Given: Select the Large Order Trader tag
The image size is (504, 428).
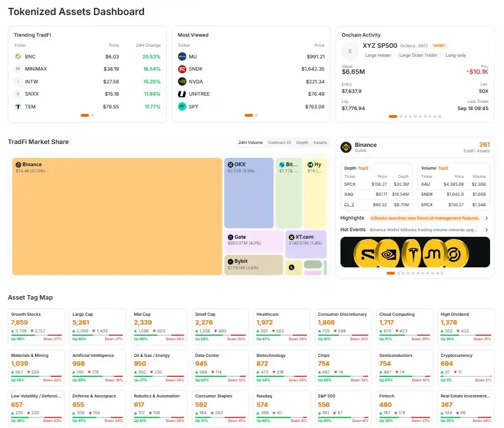Looking at the screenshot, I should [418, 55].
